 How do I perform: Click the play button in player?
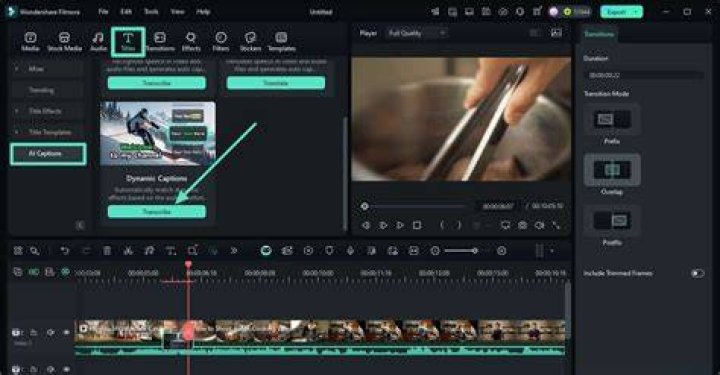coord(400,225)
